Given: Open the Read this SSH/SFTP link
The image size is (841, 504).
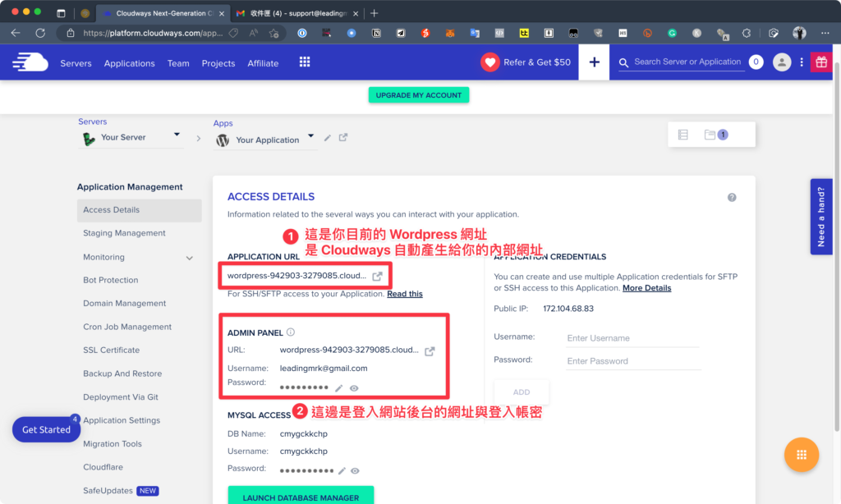Looking at the screenshot, I should click(x=405, y=294).
